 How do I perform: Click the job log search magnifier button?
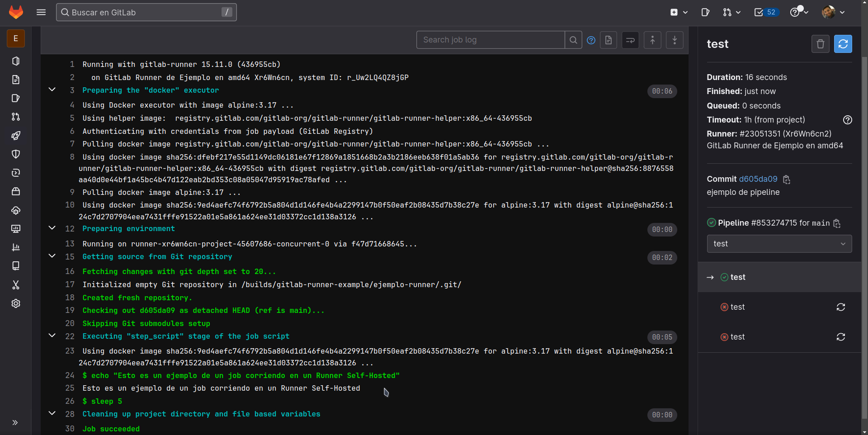tap(573, 40)
